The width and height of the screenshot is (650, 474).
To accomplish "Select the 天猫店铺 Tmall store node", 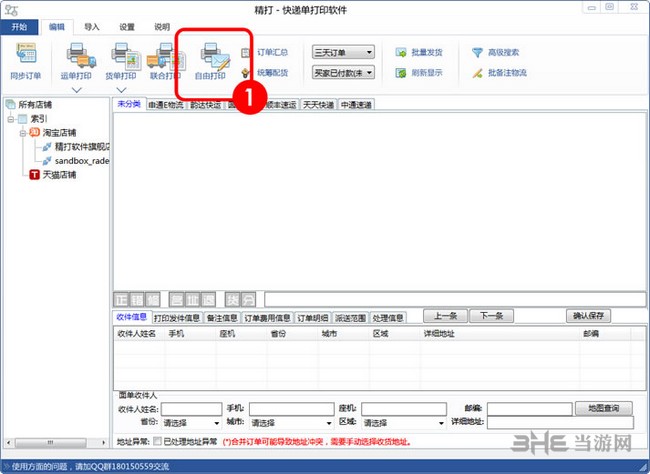I will [53, 175].
